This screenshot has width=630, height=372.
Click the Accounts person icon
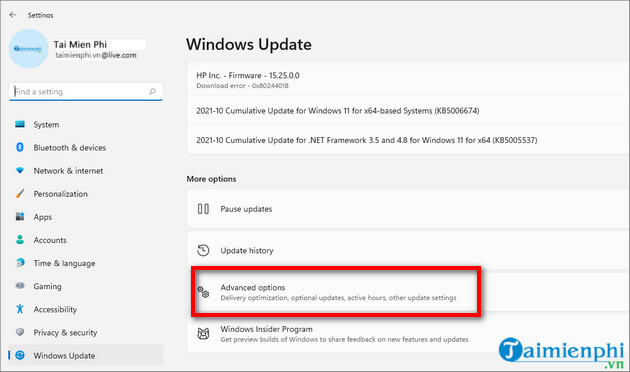pos(20,240)
